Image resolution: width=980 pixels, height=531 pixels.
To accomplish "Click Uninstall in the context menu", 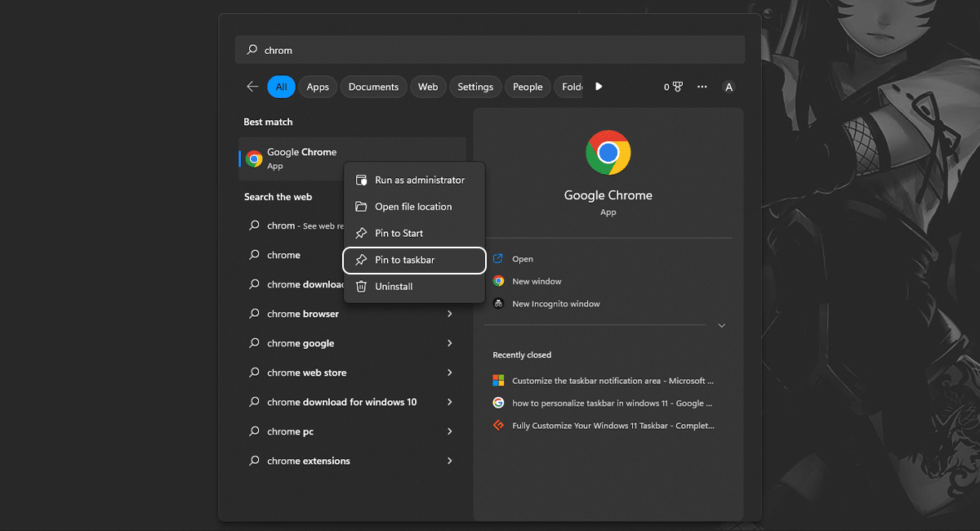I will [x=394, y=287].
